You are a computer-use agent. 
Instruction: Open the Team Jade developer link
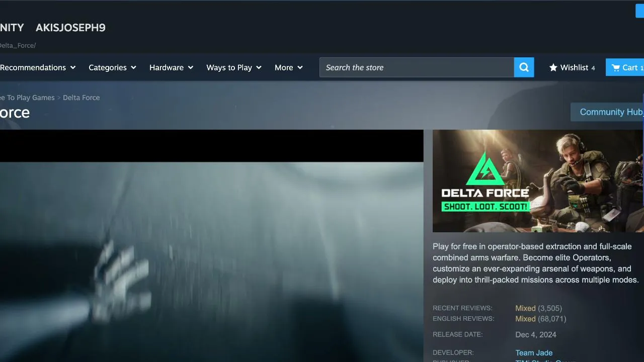coord(534,353)
